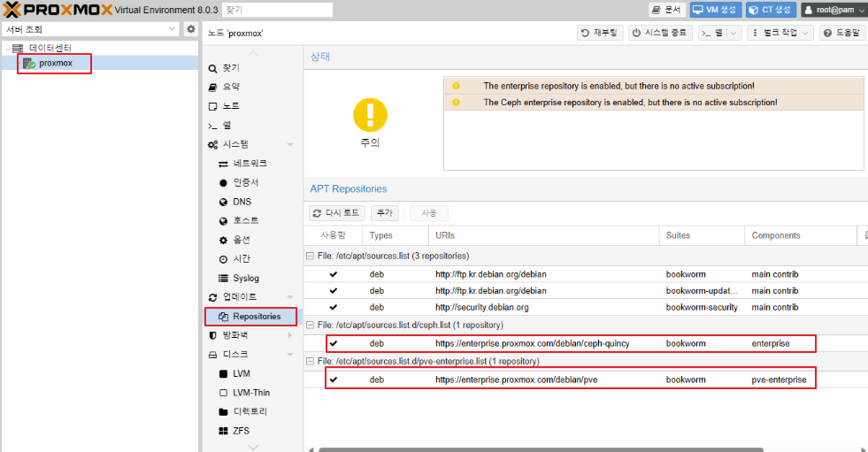Collapse the ceph.list file group
The height and width of the screenshot is (452, 868).
310,326
